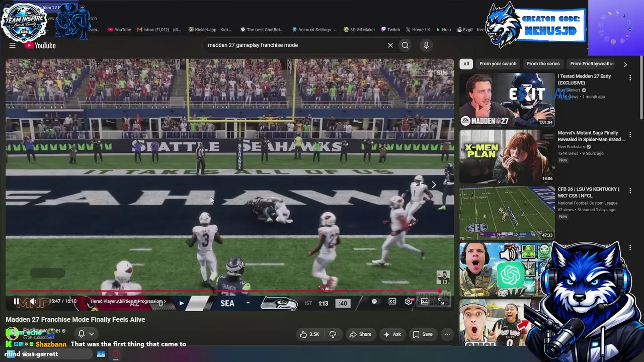Image resolution: width=644 pixels, height=362 pixels.
Task: Open the Kicklet.app bookmark
Action: click(x=210, y=30)
